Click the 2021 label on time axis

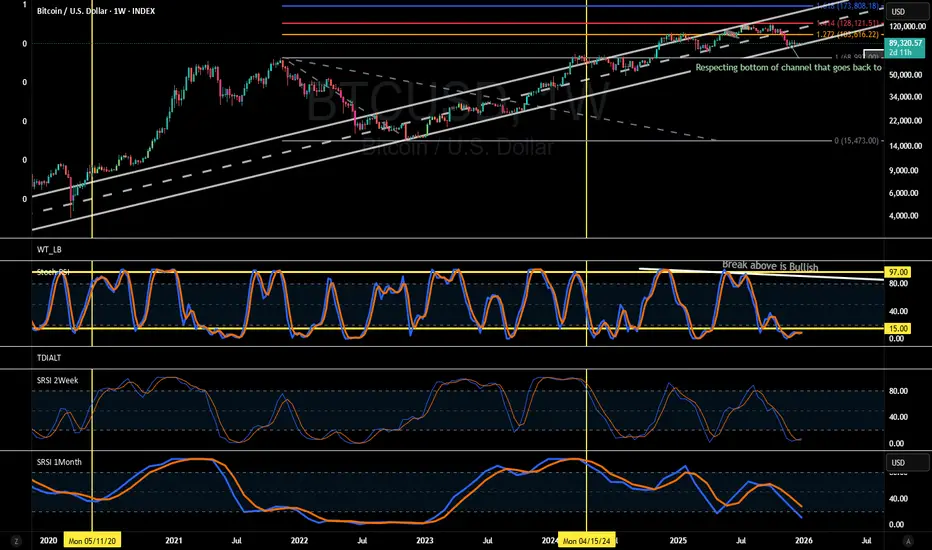tap(174, 541)
